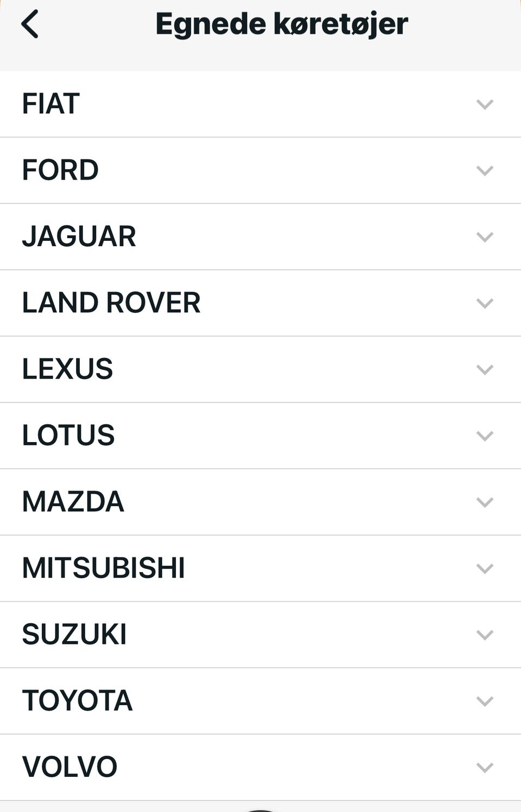This screenshot has width=521, height=812.
Task: Tap the TOYOTA label text
Action: [x=77, y=701]
